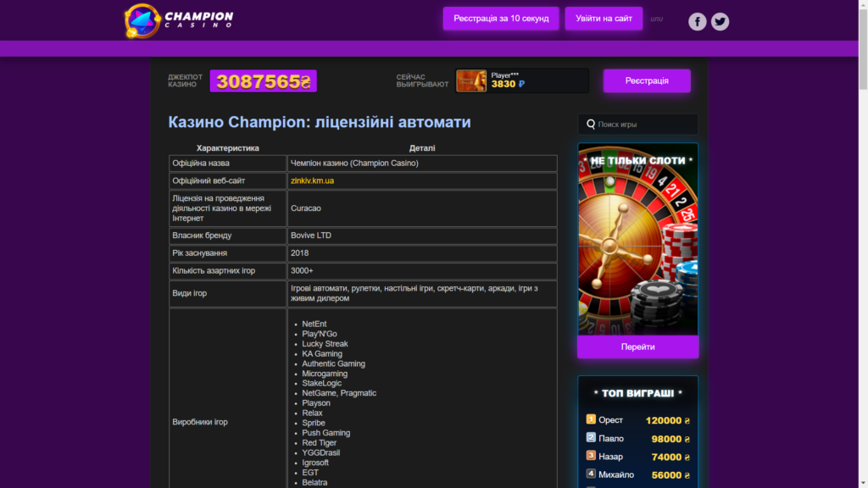This screenshot has height=488, width=868.
Task: Click Lucky Streak in the providers list
Action: 325,344
